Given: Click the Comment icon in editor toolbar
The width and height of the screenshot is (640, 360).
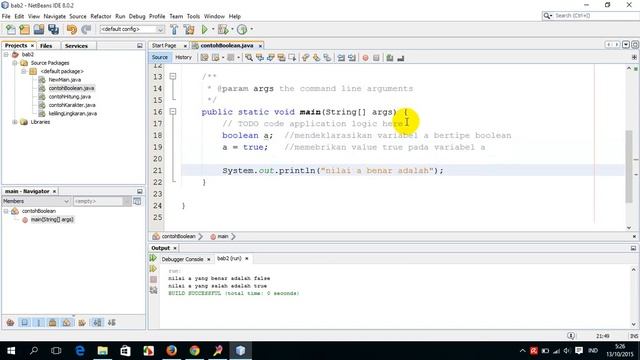Looking at the screenshot, I should pos(390,58).
